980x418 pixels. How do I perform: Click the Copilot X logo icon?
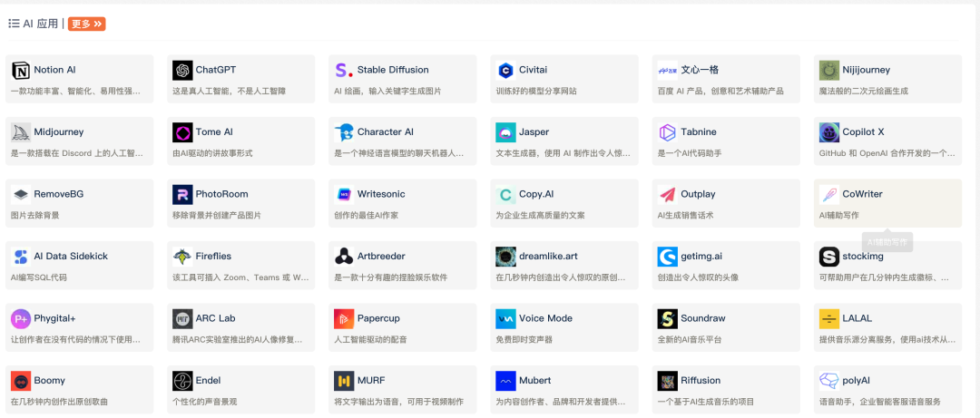pyautogui.click(x=829, y=132)
